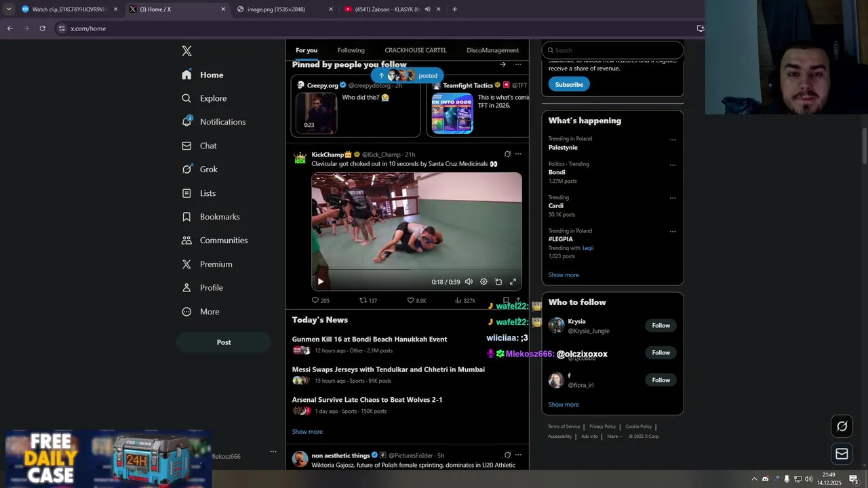
Task: Expand the More menu in sidebar
Action: click(201, 312)
